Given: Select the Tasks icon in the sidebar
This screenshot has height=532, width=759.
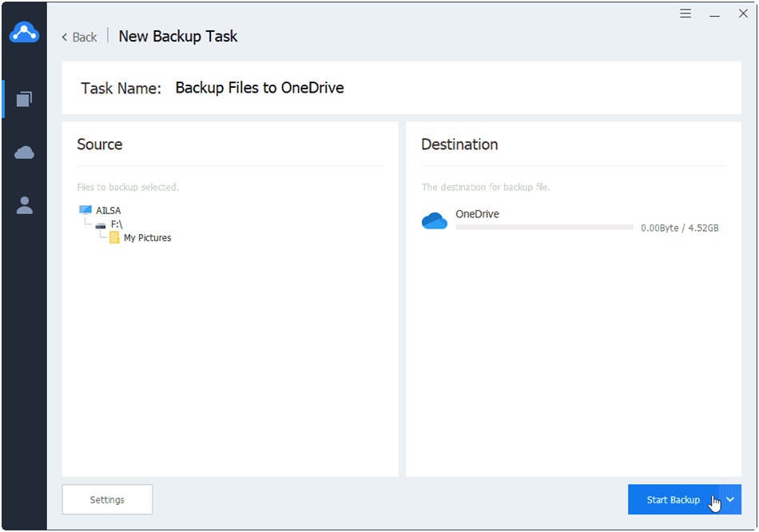Looking at the screenshot, I should [24, 99].
